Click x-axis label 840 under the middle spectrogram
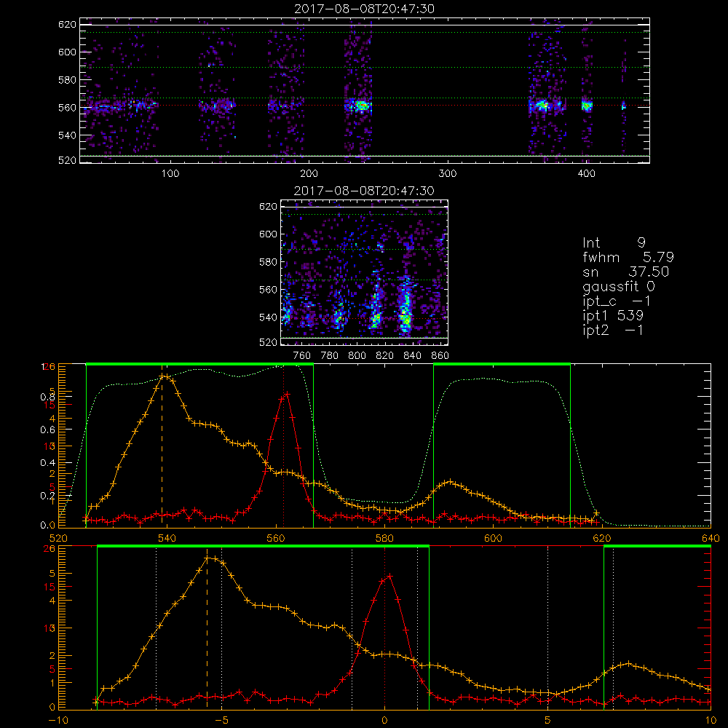The height and width of the screenshot is (728, 728). 412,356
